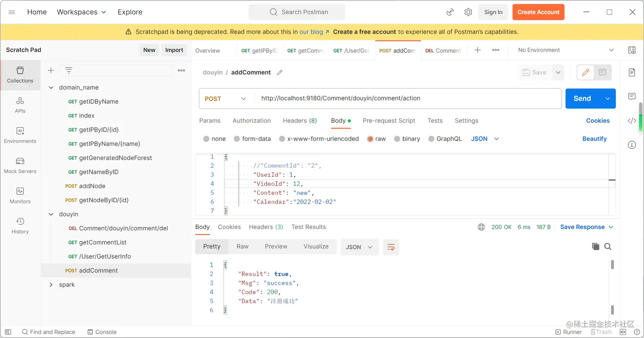Open the History sidebar panel
The height and width of the screenshot is (338, 644).
tap(20, 226)
